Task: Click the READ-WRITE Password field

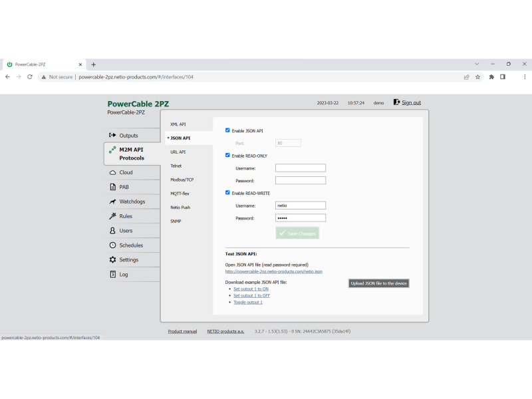Action: tap(301, 218)
